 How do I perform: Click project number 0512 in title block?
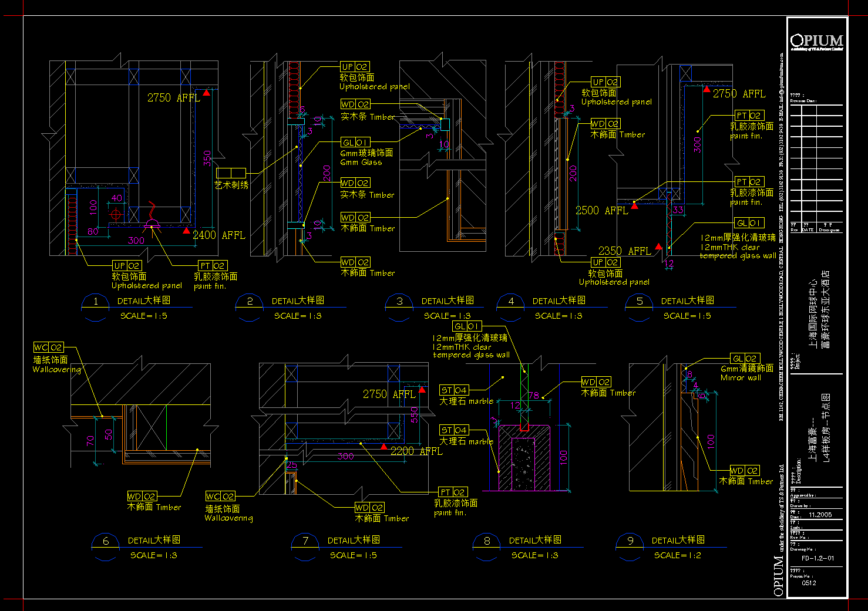pyautogui.click(x=809, y=583)
